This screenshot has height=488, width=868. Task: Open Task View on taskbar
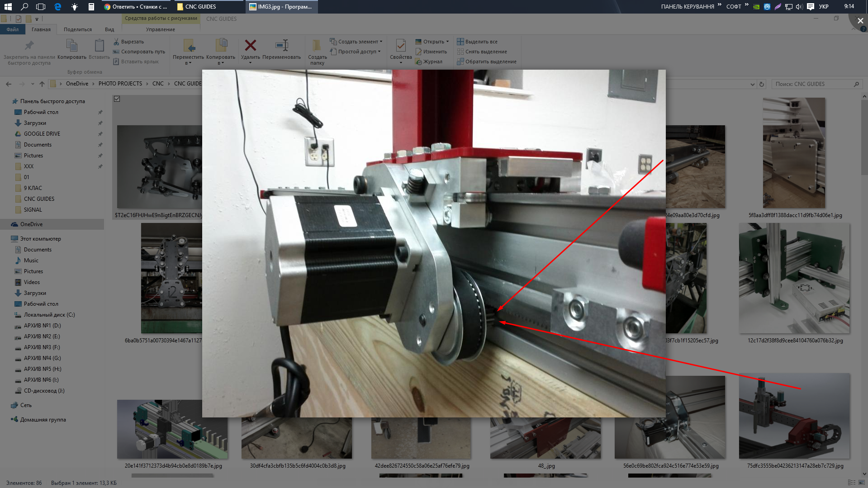tap(41, 7)
